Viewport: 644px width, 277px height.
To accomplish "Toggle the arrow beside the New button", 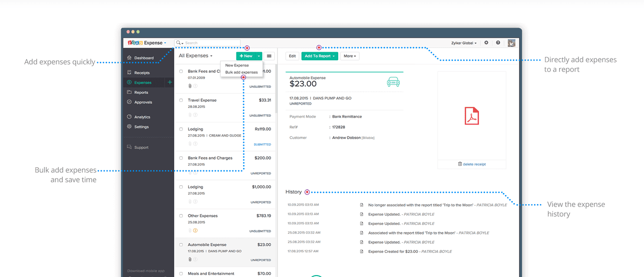I will pos(259,56).
